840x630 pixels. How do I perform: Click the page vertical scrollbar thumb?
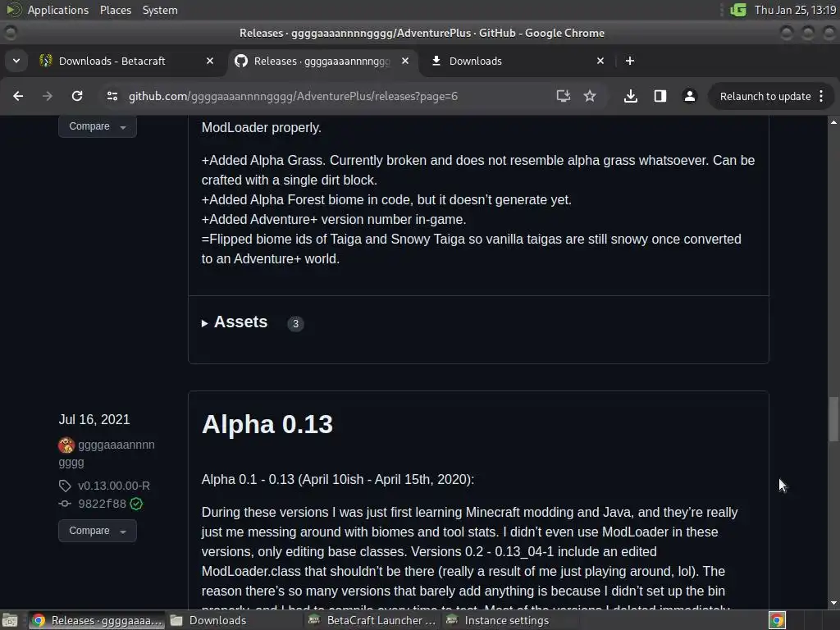pos(833,418)
